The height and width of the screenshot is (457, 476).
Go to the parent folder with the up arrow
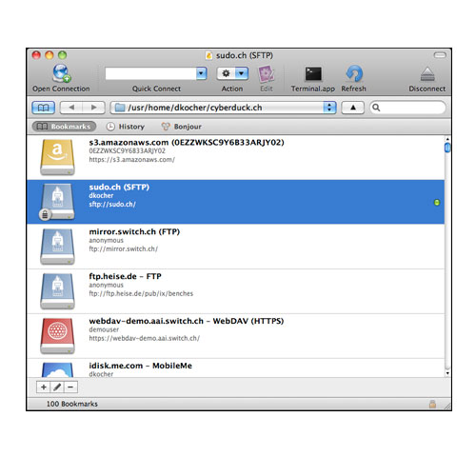coord(352,108)
